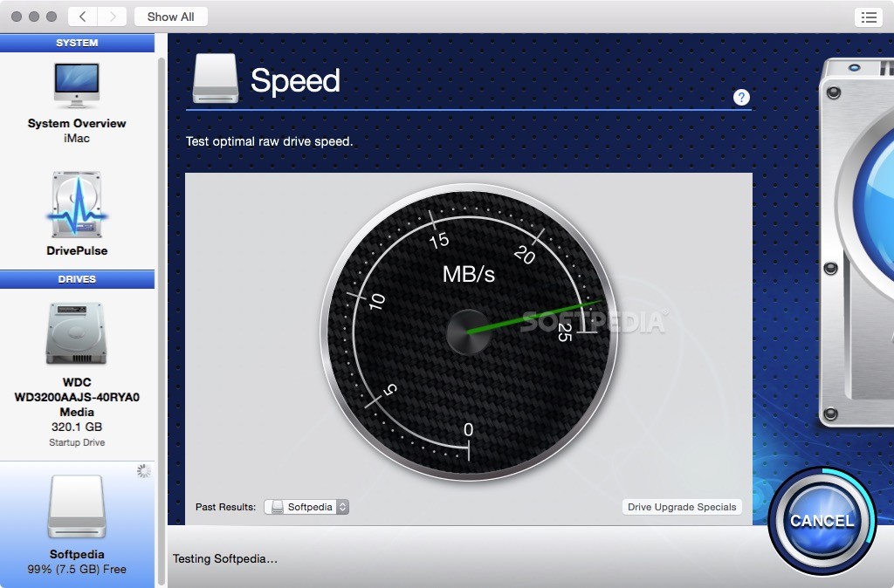This screenshot has width=894, height=588.
Task: Click the 'Testing Softpedia…' status text
Action: tap(225, 559)
